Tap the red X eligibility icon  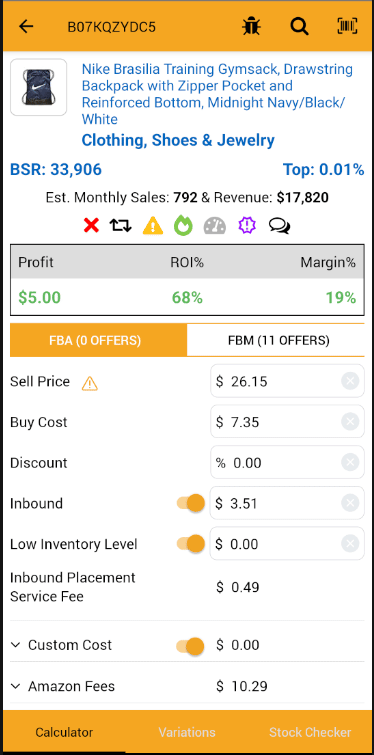tap(91, 225)
